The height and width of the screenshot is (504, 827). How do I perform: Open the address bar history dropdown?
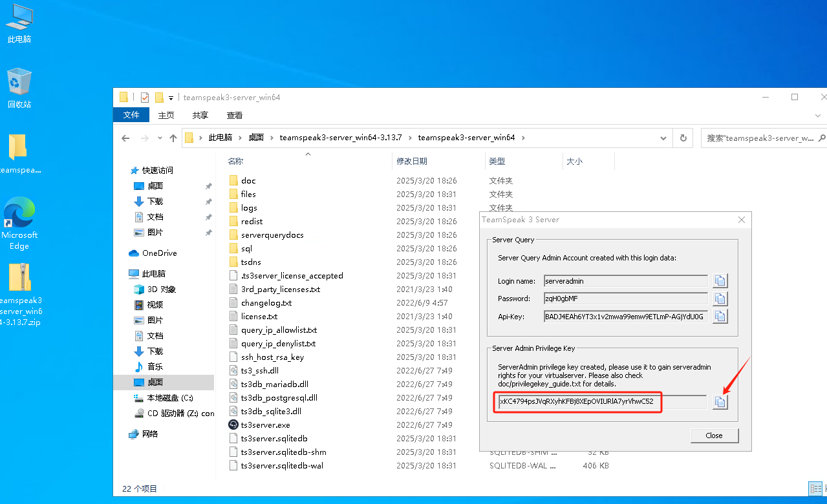[x=663, y=138]
